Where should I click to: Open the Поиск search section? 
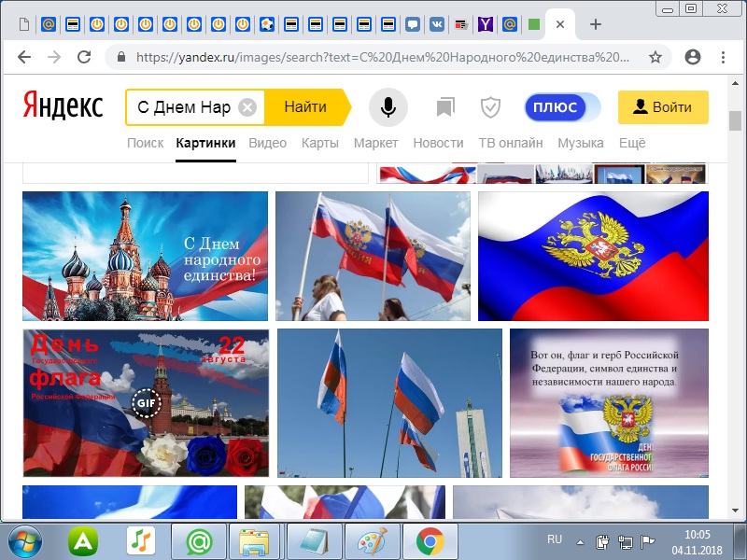tap(146, 143)
